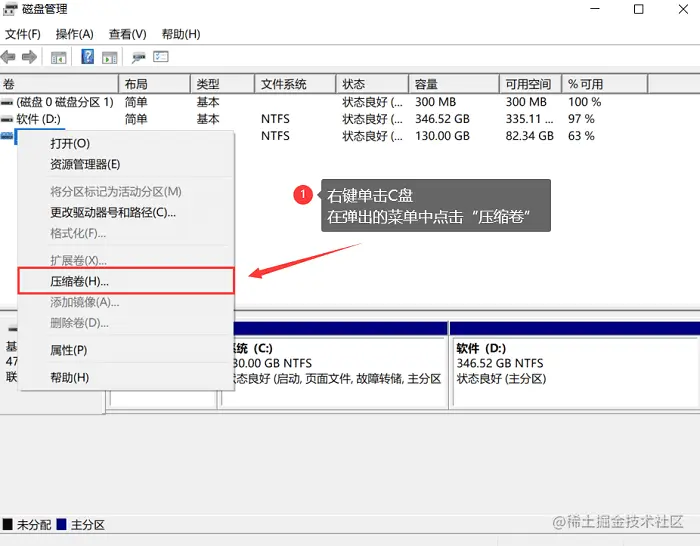Select 压缩卷(H)... to shrink the volume

[126, 281]
